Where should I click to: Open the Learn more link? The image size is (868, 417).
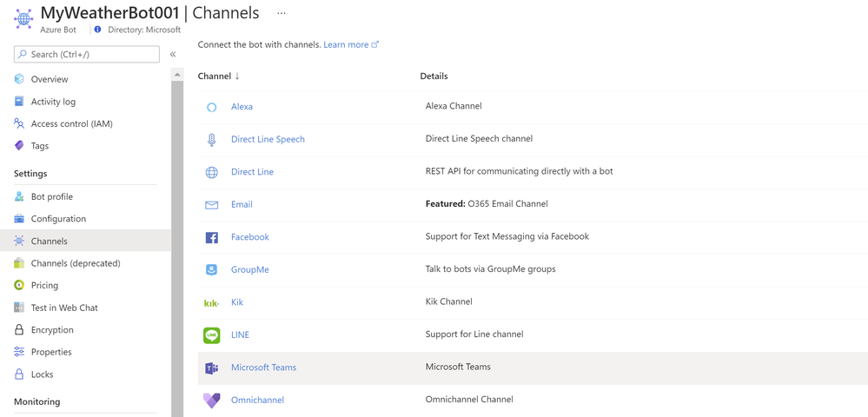tap(351, 44)
